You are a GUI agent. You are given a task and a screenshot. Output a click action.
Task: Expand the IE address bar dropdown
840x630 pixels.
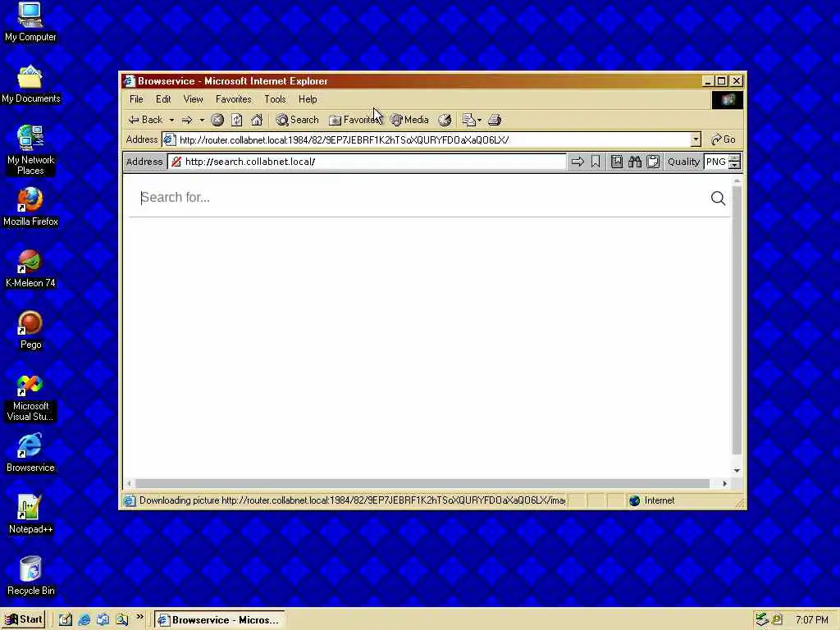pyautogui.click(x=696, y=139)
